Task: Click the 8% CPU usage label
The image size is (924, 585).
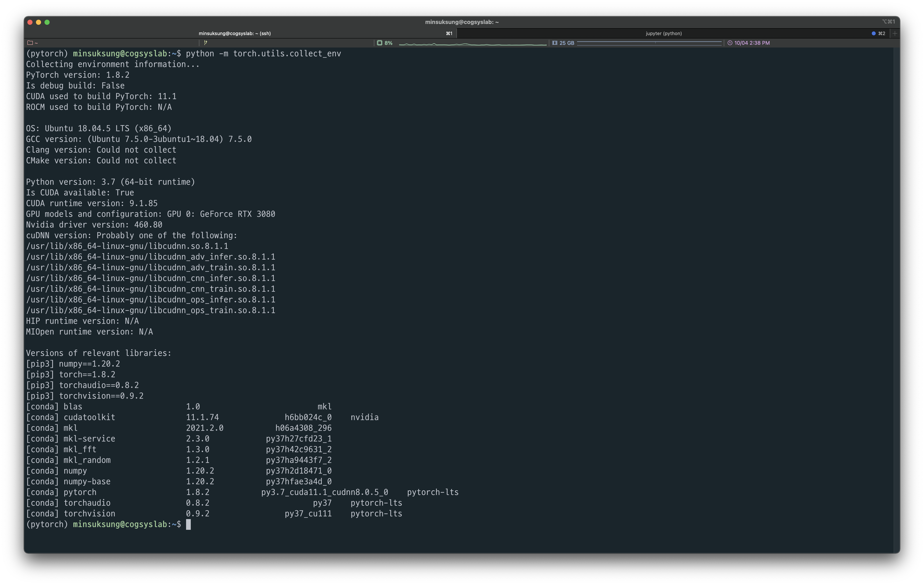Action: tap(388, 43)
